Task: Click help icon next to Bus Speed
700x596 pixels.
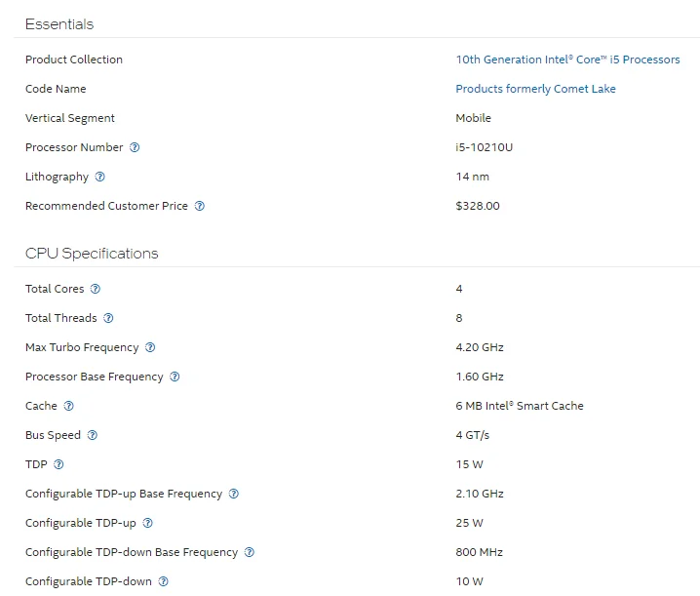Action: point(93,435)
